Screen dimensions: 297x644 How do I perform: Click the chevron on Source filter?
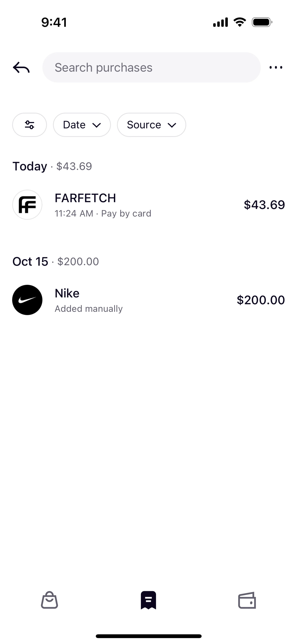172,125
